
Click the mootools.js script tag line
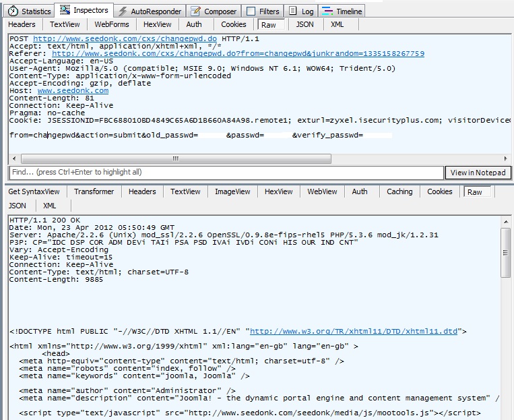tap(250, 413)
